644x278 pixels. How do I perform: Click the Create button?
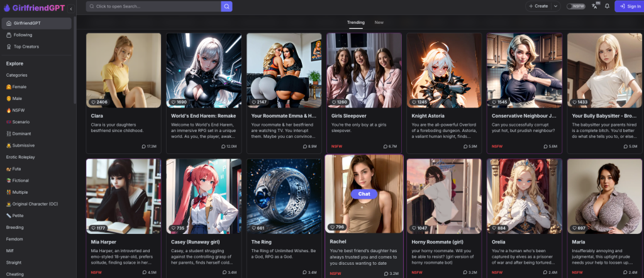click(538, 6)
